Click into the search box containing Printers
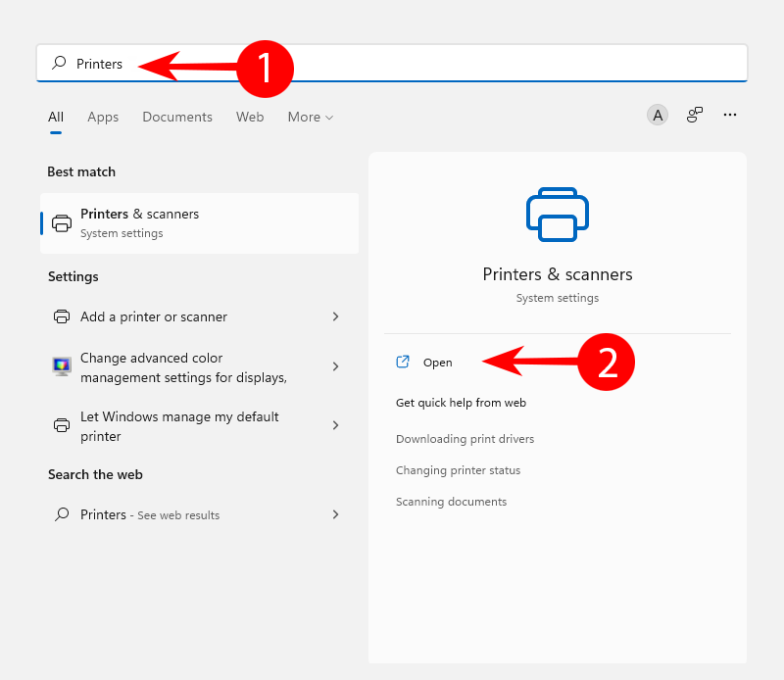Screen dimensions: 784x680 click(x=392, y=63)
